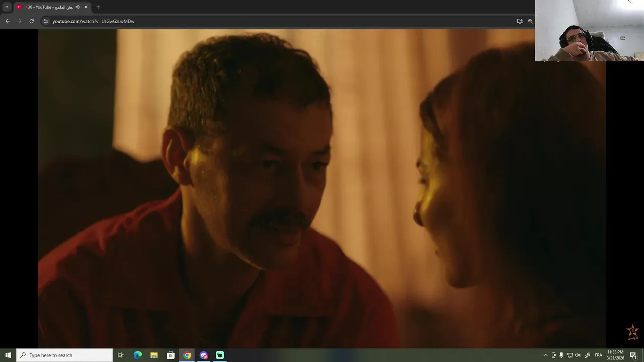Launch Microsoft Edge from the taskbar
This screenshot has height=362, width=644.
pos(137,355)
